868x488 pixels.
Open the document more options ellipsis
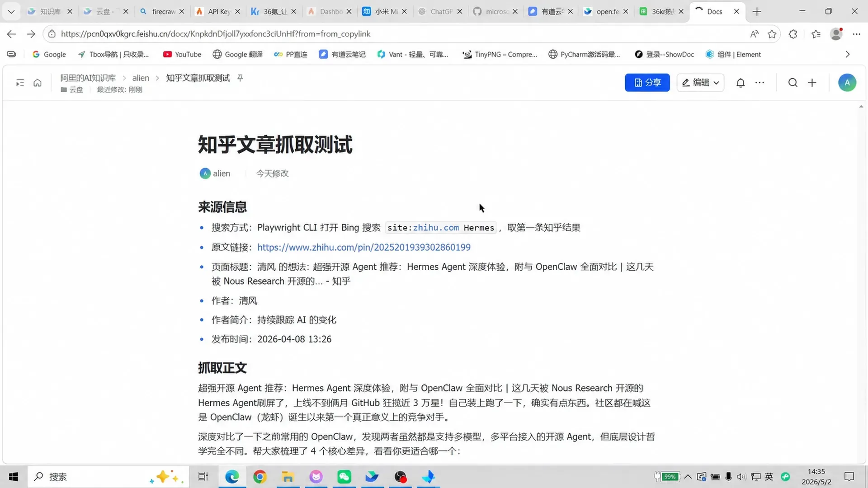tap(759, 83)
